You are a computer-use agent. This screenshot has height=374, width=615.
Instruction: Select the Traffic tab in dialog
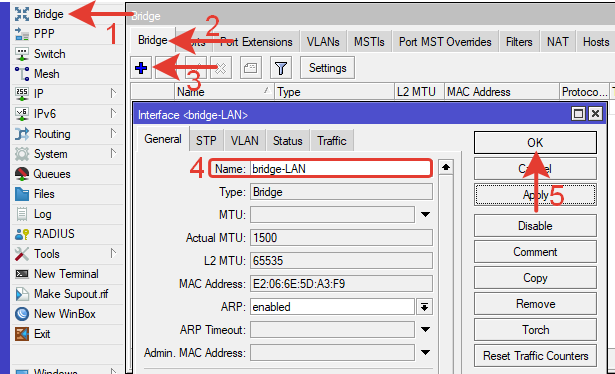[332, 141]
